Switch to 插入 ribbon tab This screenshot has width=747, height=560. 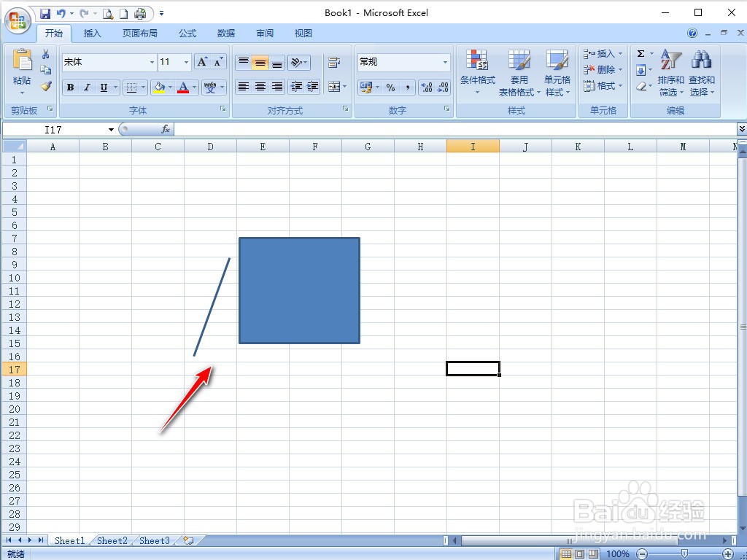[93, 33]
